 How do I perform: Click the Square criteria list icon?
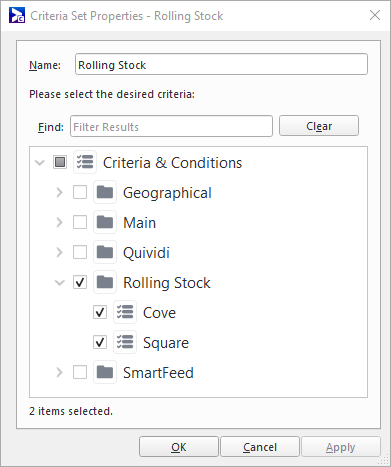pos(125,342)
